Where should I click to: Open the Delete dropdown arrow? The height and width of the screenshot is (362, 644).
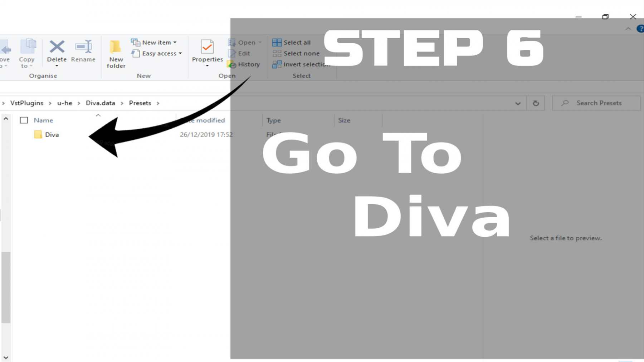(x=57, y=66)
